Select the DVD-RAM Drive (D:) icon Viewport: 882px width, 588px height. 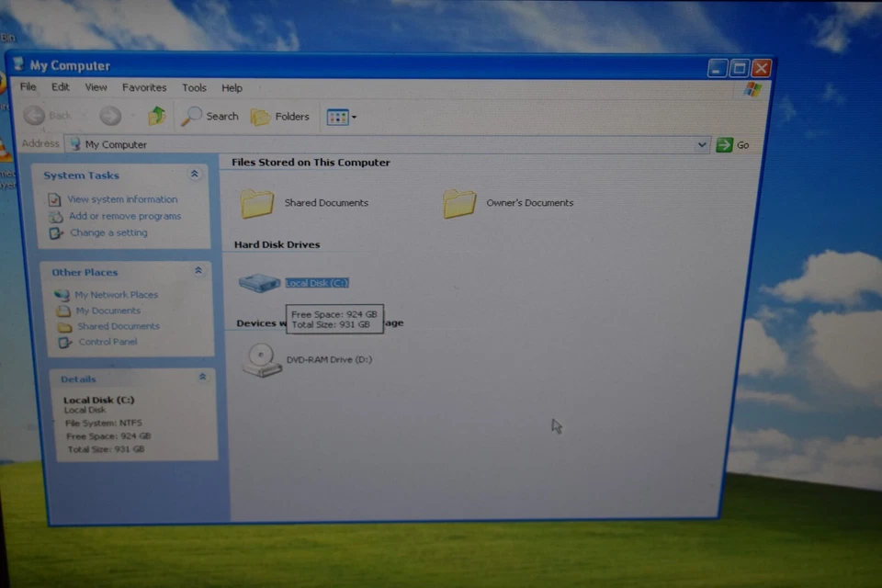coord(262,360)
